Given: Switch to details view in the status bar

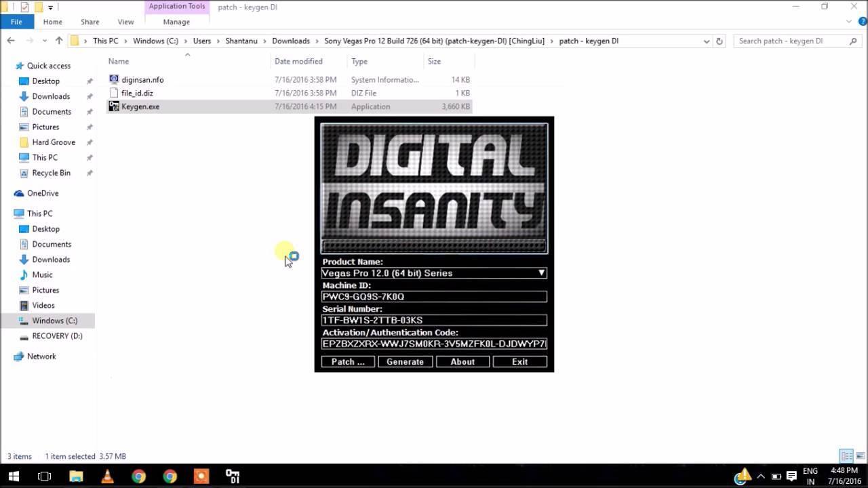Looking at the screenshot, I should coord(846,456).
